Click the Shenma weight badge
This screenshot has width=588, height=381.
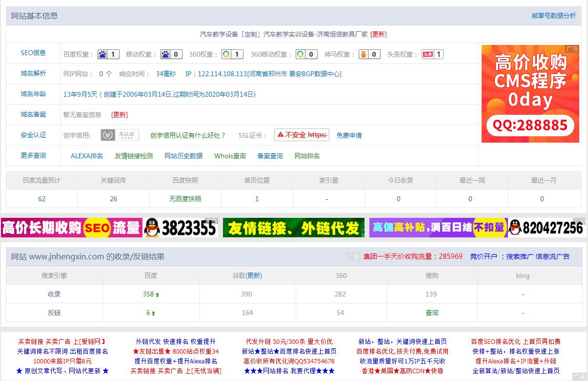point(369,54)
